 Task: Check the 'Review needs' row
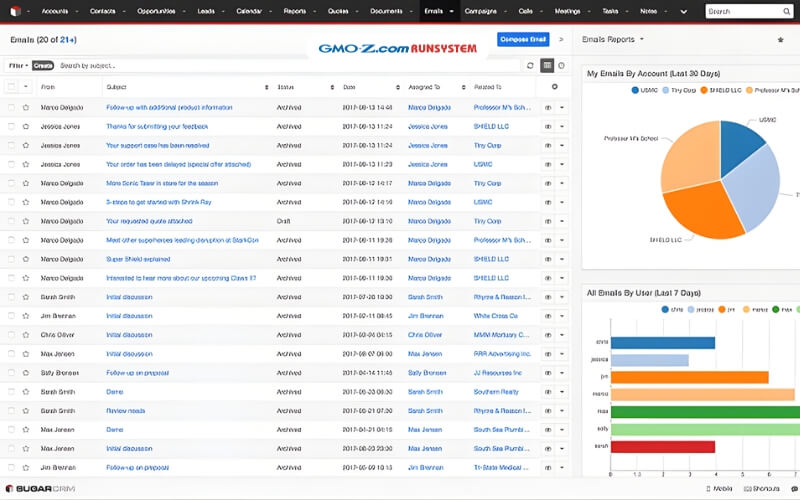click(x=11, y=411)
